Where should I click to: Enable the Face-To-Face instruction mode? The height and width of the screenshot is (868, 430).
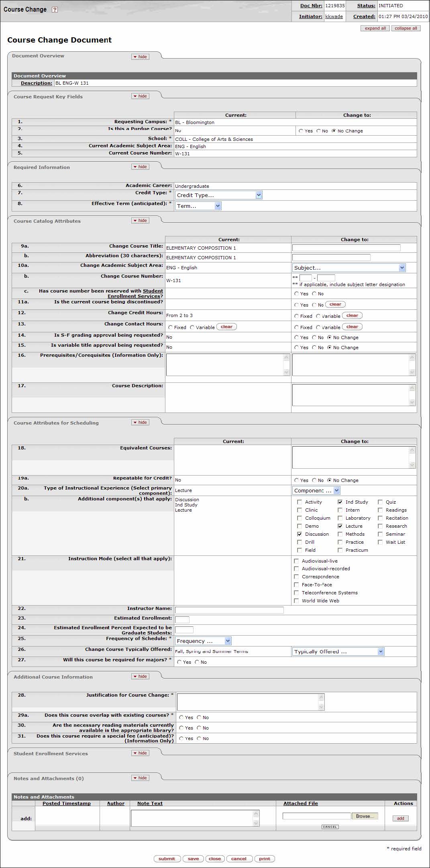tap(297, 585)
